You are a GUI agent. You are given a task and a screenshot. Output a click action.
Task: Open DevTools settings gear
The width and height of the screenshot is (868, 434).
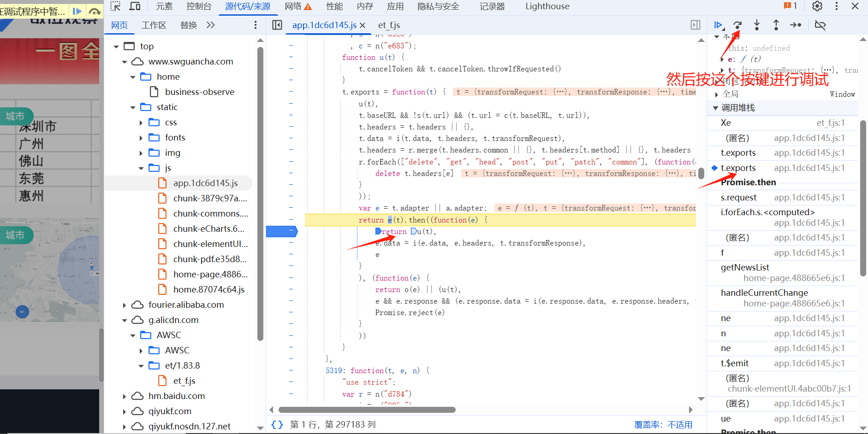817,6
